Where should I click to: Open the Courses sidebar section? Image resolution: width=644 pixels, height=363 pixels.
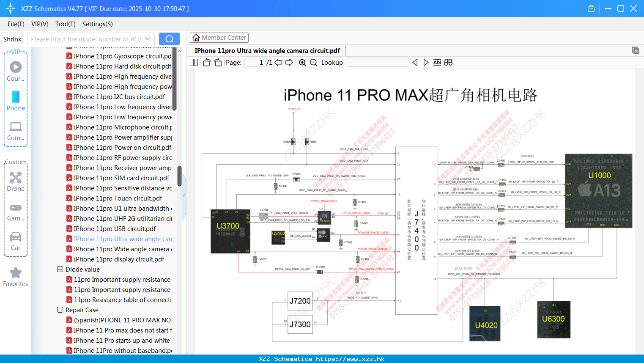16,71
